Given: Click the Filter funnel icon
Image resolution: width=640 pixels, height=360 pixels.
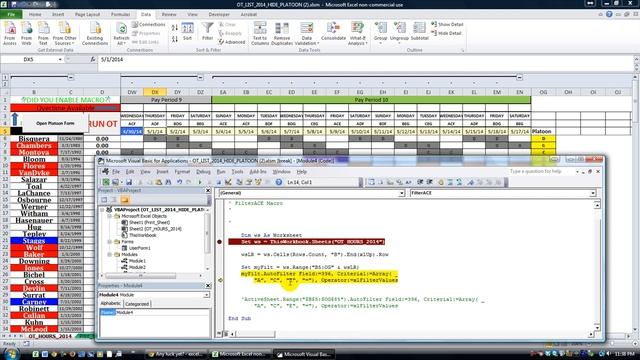Looking at the screenshot, I should point(207,31).
